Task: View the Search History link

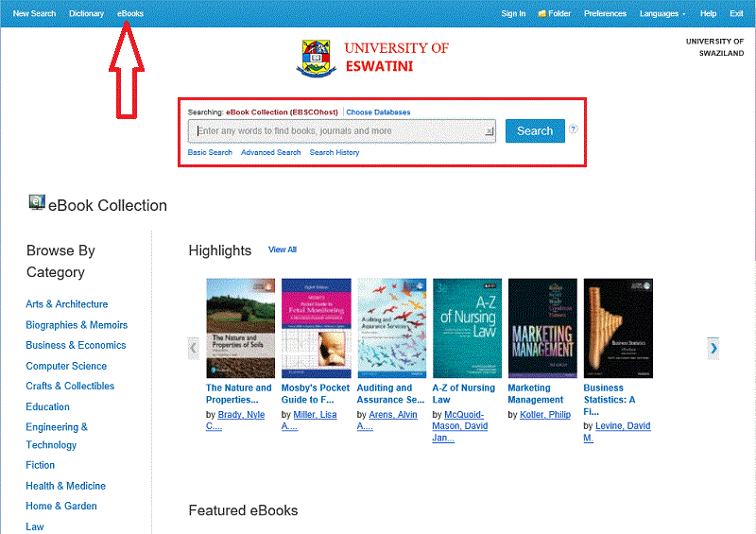Action: tap(335, 152)
